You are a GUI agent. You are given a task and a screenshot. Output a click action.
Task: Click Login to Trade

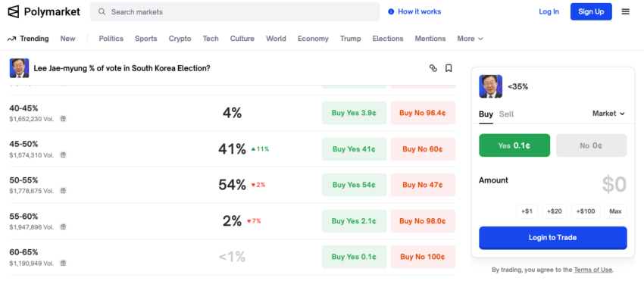point(553,238)
